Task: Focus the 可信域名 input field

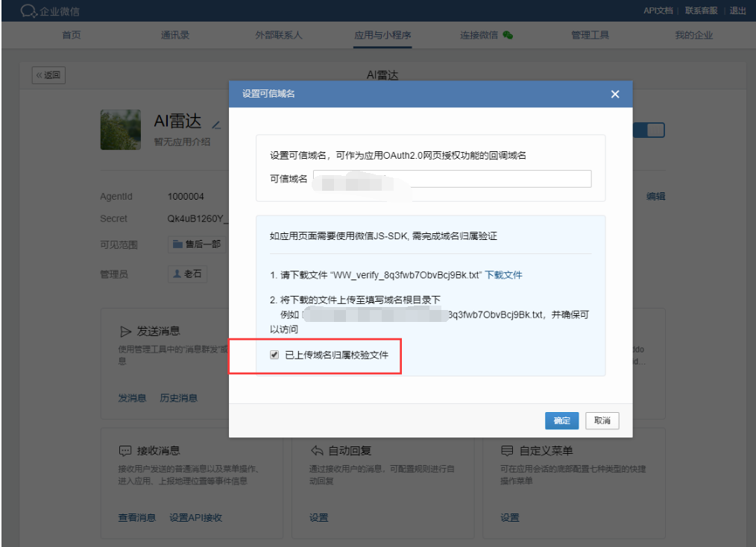Action: 453,179
